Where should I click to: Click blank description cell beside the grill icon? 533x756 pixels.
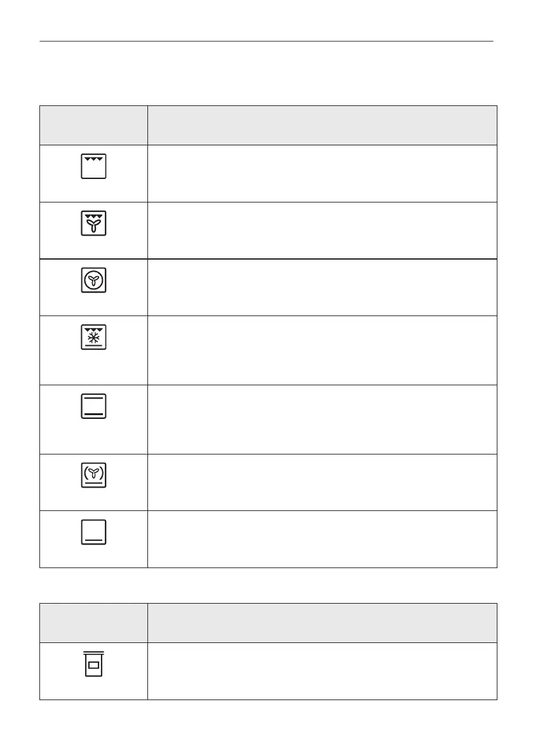321,173
